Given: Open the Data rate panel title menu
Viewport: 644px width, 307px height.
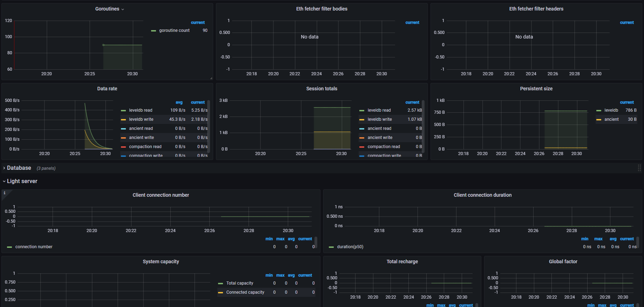Looking at the screenshot, I should tap(107, 89).
